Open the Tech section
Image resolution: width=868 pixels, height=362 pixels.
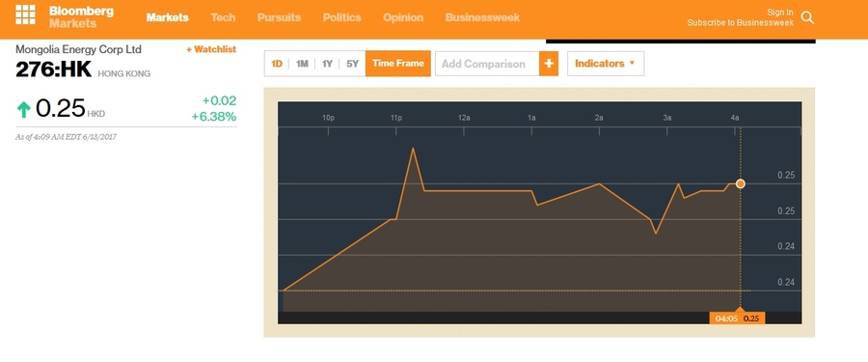point(223,17)
